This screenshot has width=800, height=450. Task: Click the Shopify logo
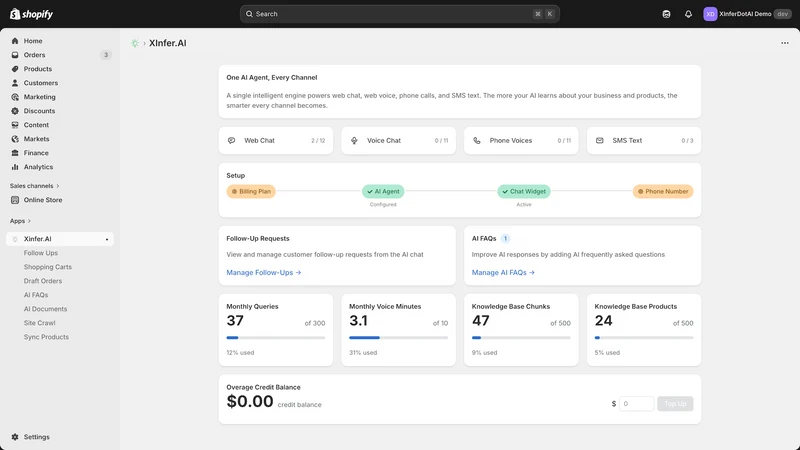[x=31, y=14]
